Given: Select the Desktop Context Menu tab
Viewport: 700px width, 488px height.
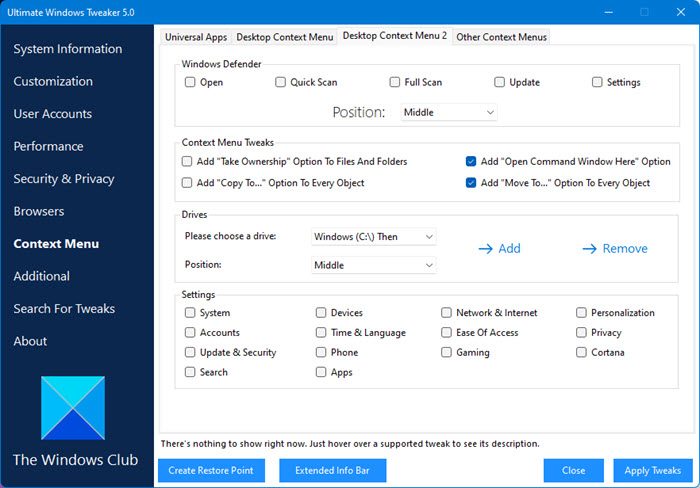Looking at the screenshot, I should tap(284, 37).
